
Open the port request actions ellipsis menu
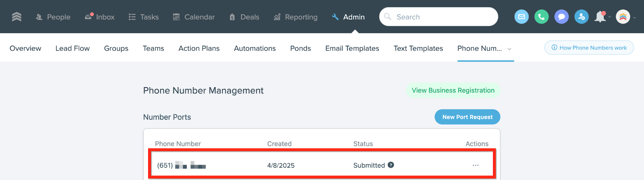475,165
